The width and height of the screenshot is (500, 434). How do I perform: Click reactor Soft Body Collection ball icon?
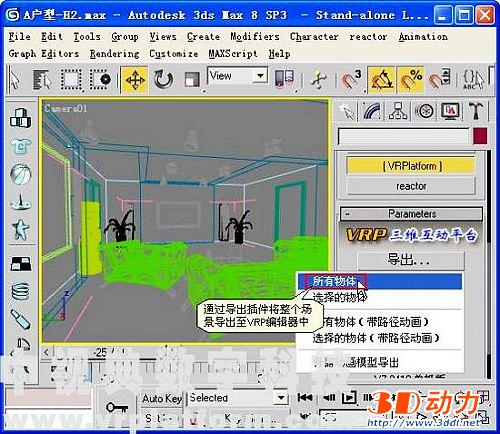tap(21, 174)
